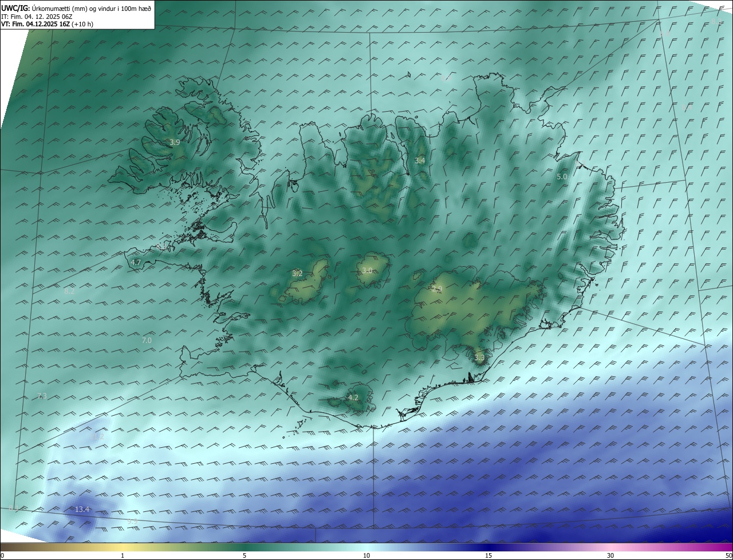The height and width of the screenshot is (560, 733).
Task: Click the 15 label on the color scale
Action: 488,555
